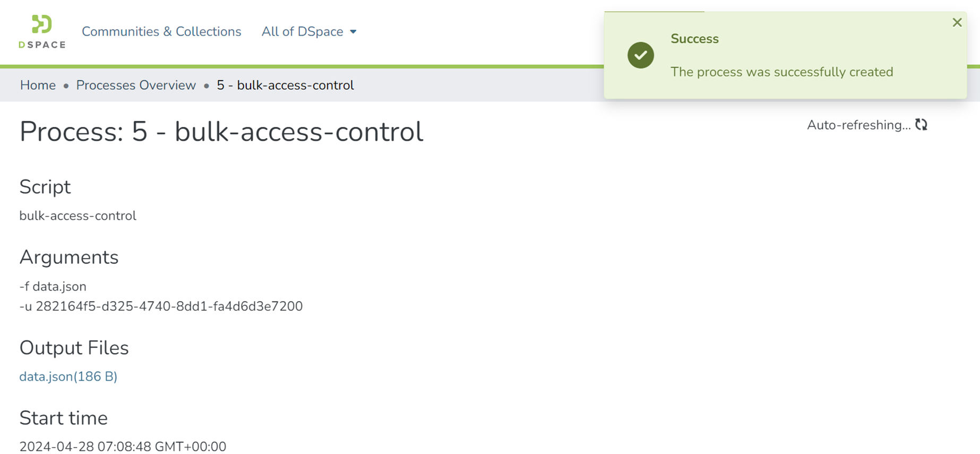Click the Auto-refreshing status text
Screen dimensions: 980x454
point(858,125)
